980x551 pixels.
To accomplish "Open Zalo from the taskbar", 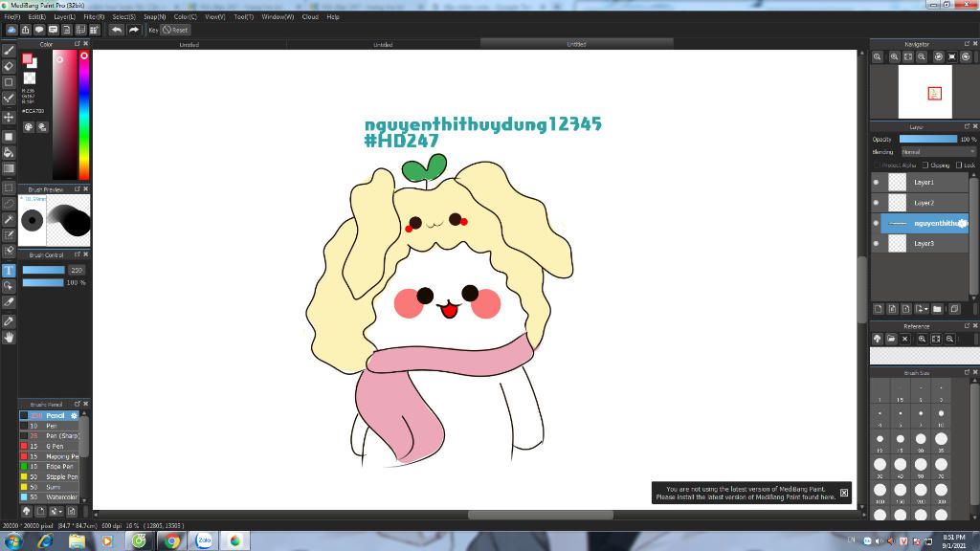I will coord(204,541).
